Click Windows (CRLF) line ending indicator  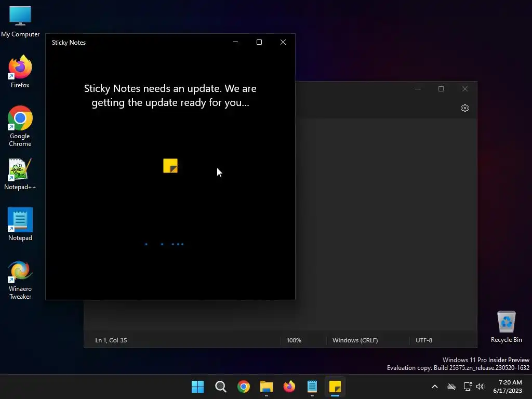pyautogui.click(x=355, y=340)
